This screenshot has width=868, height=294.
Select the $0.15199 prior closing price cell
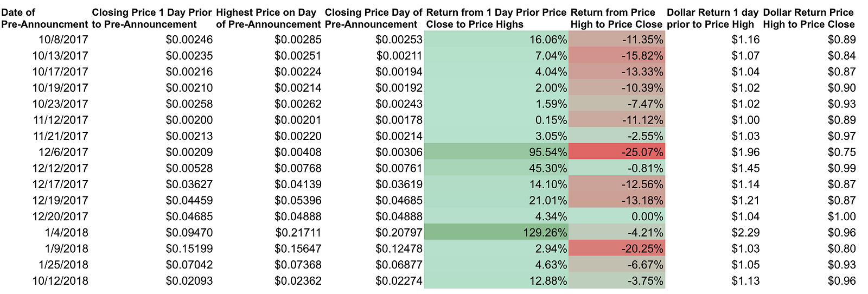pos(189,249)
